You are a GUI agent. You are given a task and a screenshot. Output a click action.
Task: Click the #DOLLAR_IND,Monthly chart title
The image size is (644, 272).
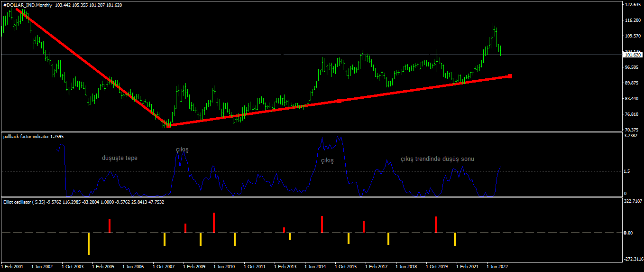[x=28, y=4]
